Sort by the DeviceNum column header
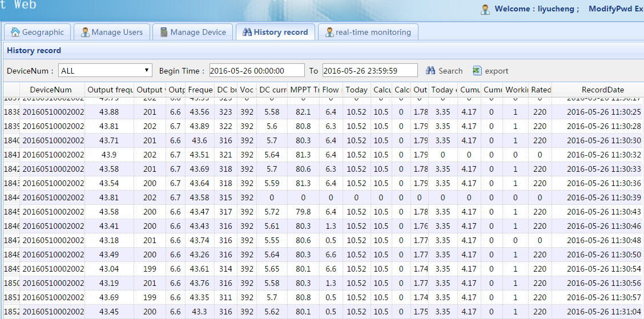644x319 pixels. [x=52, y=90]
